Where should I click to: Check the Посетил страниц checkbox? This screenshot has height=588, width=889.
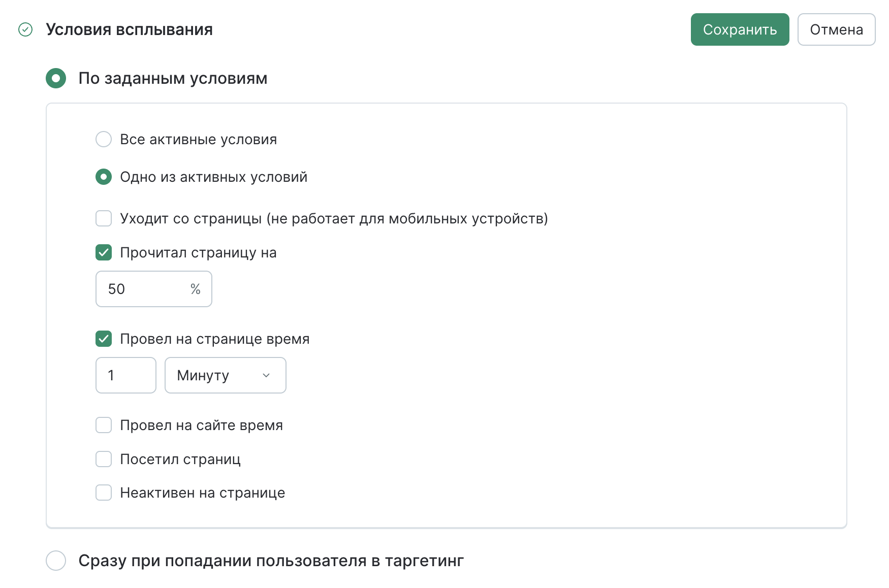pos(104,459)
